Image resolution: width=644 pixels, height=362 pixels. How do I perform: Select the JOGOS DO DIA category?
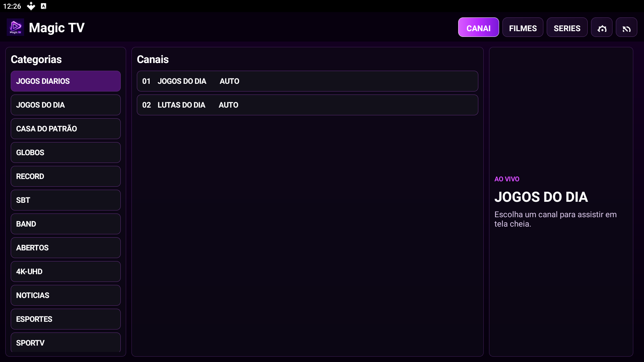click(66, 105)
